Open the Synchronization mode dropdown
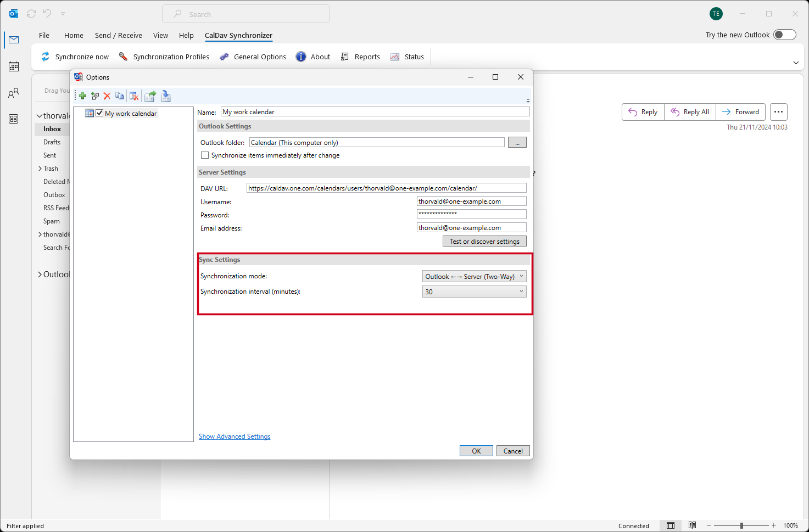 pyautogui.click(x=521, y=276)
